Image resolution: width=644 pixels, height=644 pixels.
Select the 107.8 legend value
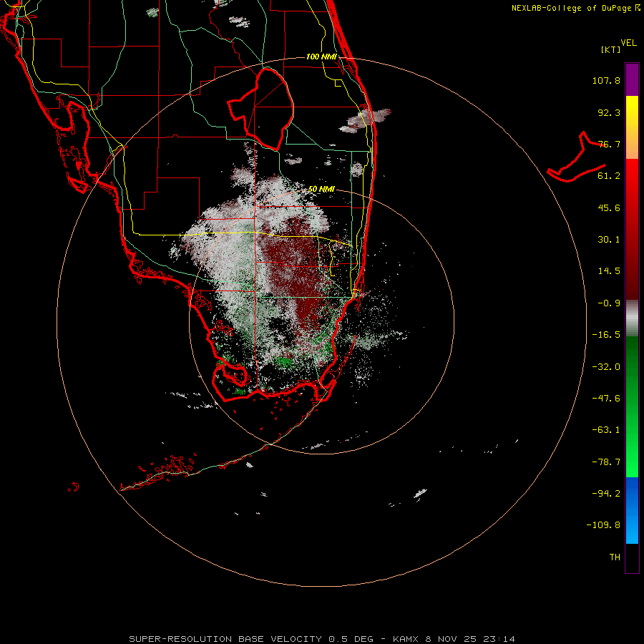click(606, 80)
